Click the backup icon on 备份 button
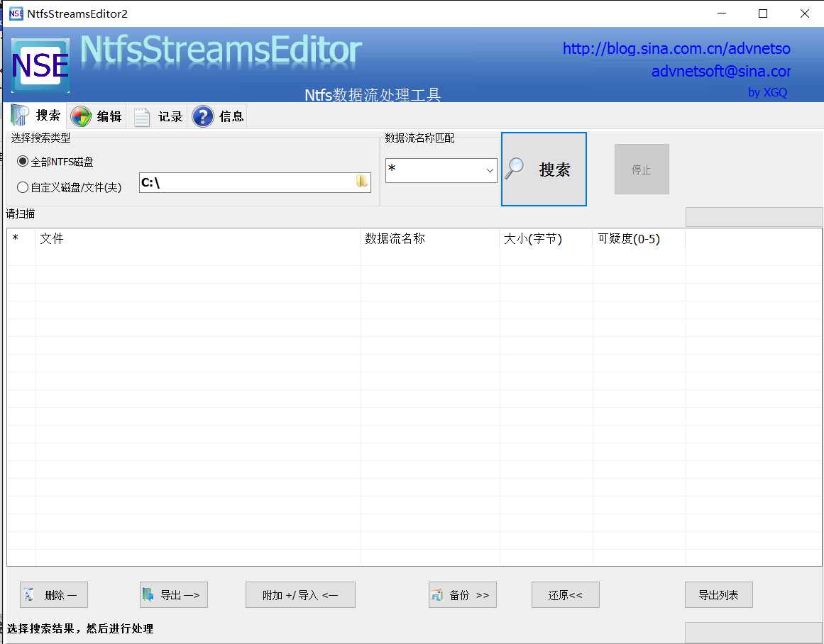 click(x=437, y=594)
